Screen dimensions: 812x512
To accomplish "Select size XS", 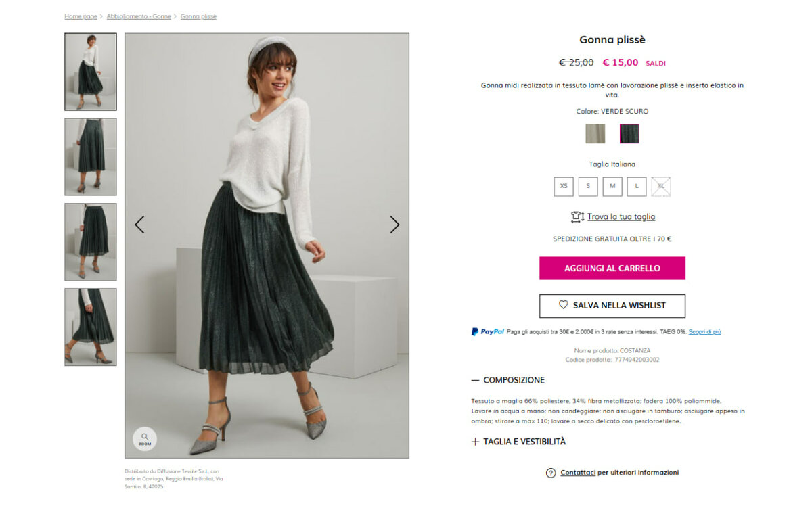I will click(x=564, y=186).
